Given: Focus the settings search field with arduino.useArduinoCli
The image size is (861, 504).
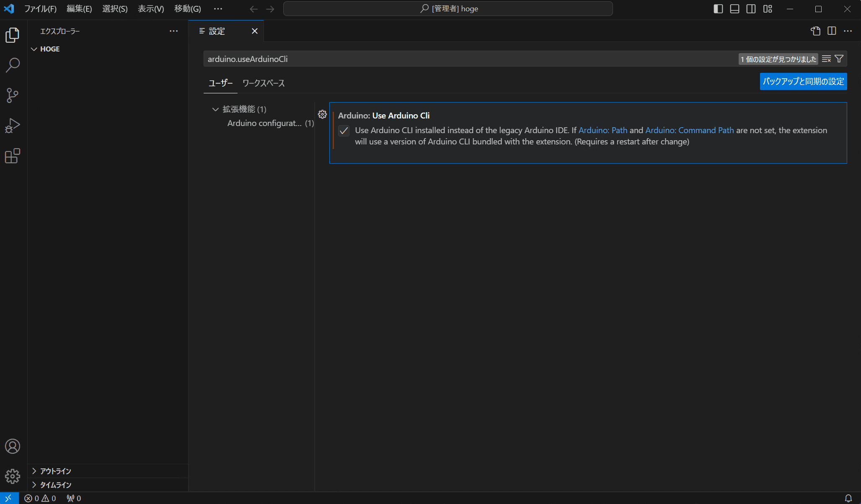Looking at the screenshot, I should coord(469,59).
